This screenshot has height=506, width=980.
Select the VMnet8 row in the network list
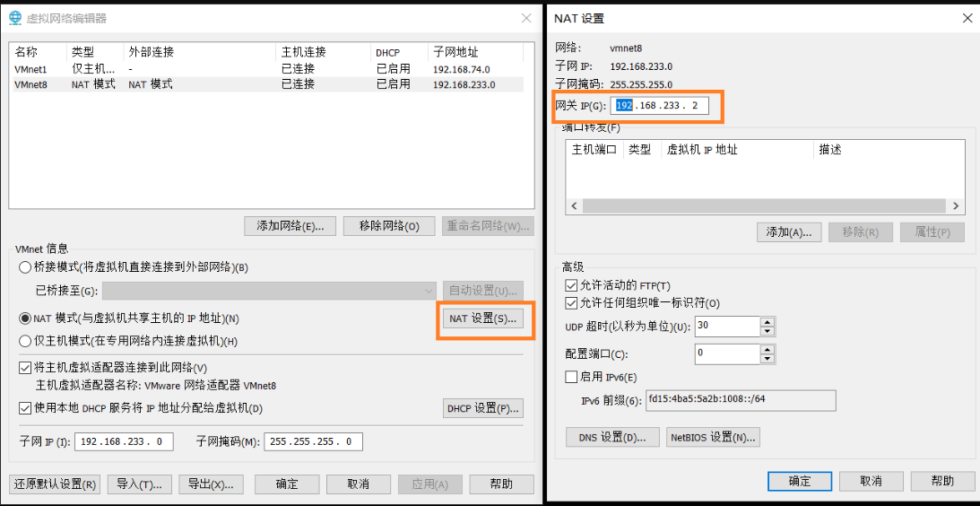coord(267,84)
